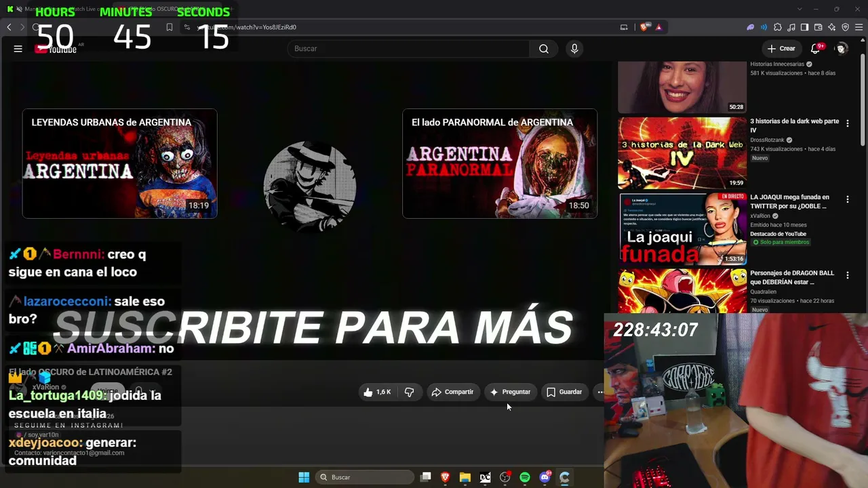This screenshot has width=868, height=488.
Task: Click the Windows taskbar Buscar search box
Action: 365,477
